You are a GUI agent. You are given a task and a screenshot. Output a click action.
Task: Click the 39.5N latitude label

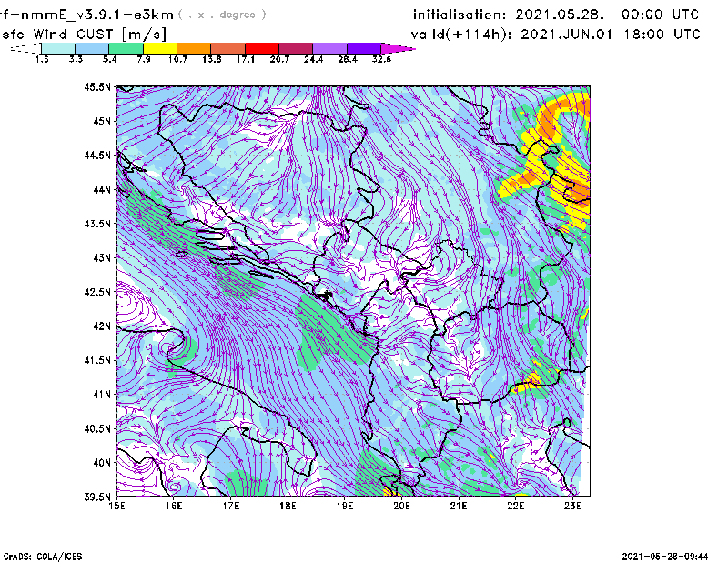tap(97, 497)
